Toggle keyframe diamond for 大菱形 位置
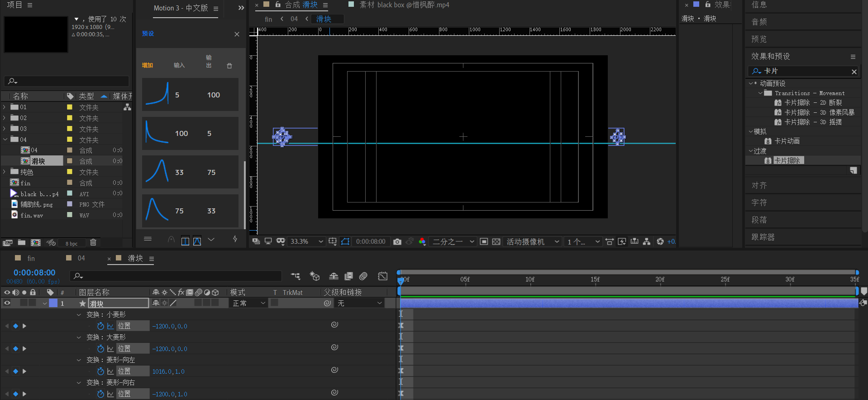 (x=15, y=348)
